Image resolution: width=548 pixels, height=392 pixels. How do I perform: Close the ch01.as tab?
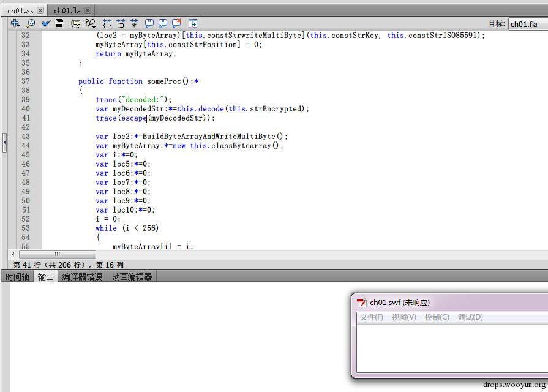click(x=40, y=10)
